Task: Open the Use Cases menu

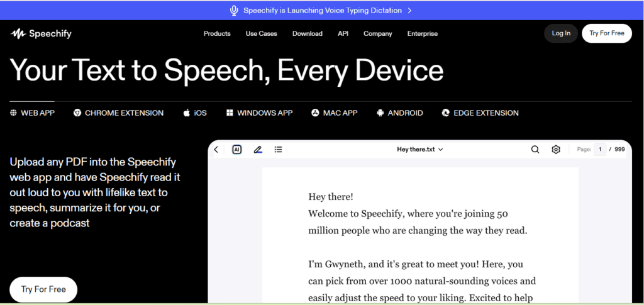Action: [261, 34]
